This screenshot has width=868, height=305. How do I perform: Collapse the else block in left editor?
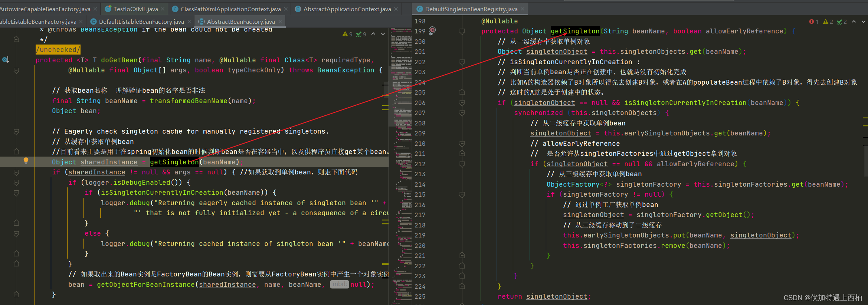pos(16,233)
